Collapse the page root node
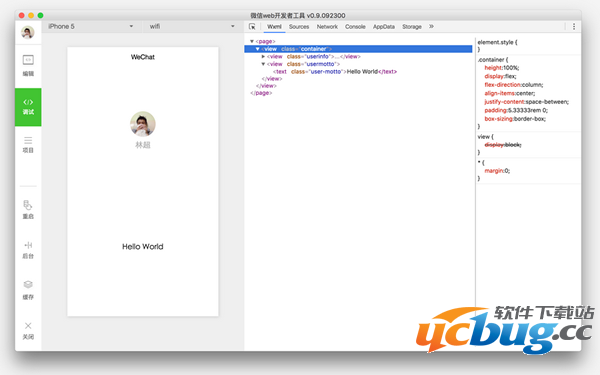The height and width of the screenshot is (375, 600). click(252, 41)
